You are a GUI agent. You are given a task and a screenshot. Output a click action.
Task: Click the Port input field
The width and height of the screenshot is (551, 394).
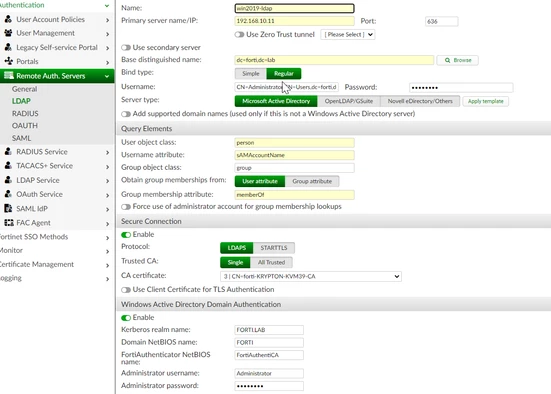click(x=441, y=21)
